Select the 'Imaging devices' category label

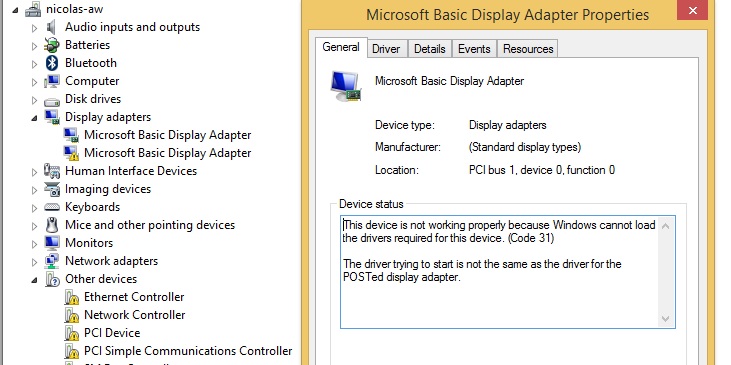(x=108, y=189)
